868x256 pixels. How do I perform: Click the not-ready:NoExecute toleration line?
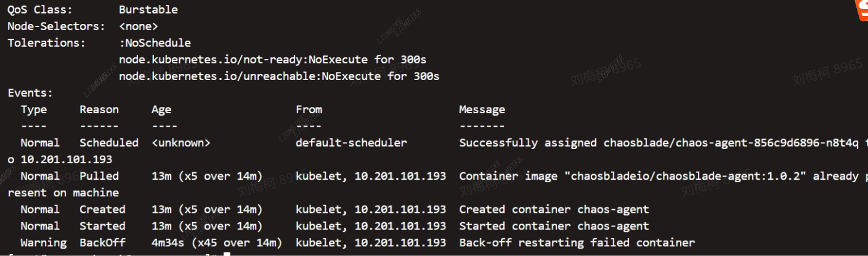pyautogui.click(x=272, y=60)
